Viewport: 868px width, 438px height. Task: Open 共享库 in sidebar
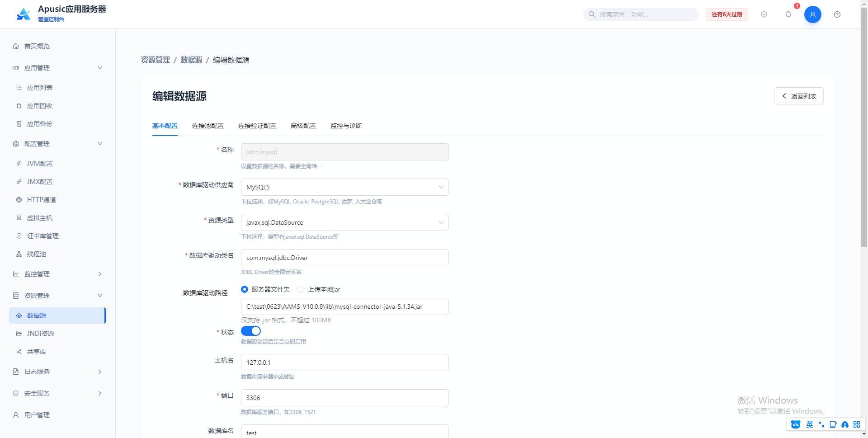(x=58, y=352)
